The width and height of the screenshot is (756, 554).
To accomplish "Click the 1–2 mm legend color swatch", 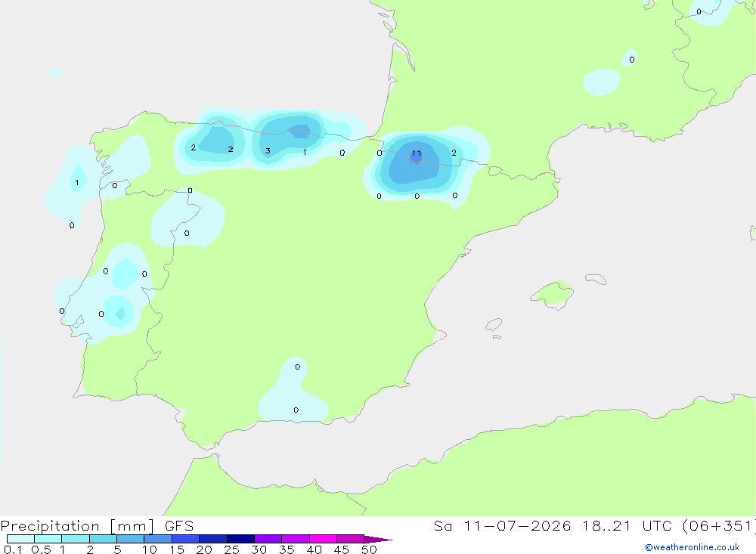I will click(x=76, y=539).
